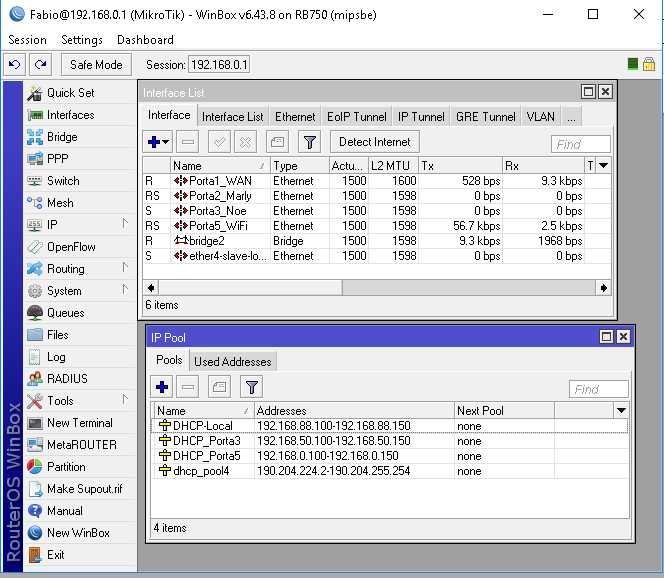This screenshot has height=578, width=664.
Task: Toggle Safe Mode button
Action: (x=96, y=65)
